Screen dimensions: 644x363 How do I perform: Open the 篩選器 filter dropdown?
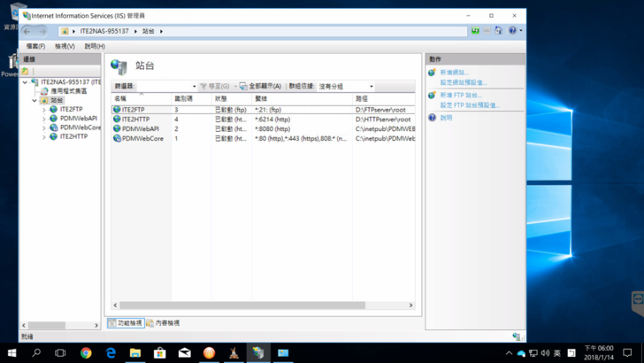tap(168, 87)
